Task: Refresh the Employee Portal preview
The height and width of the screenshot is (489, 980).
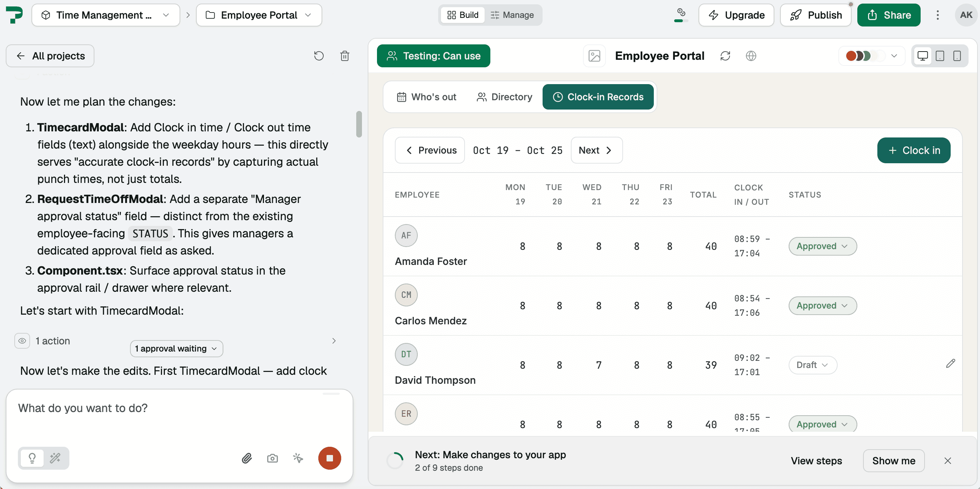Action: tap(725, 56)
